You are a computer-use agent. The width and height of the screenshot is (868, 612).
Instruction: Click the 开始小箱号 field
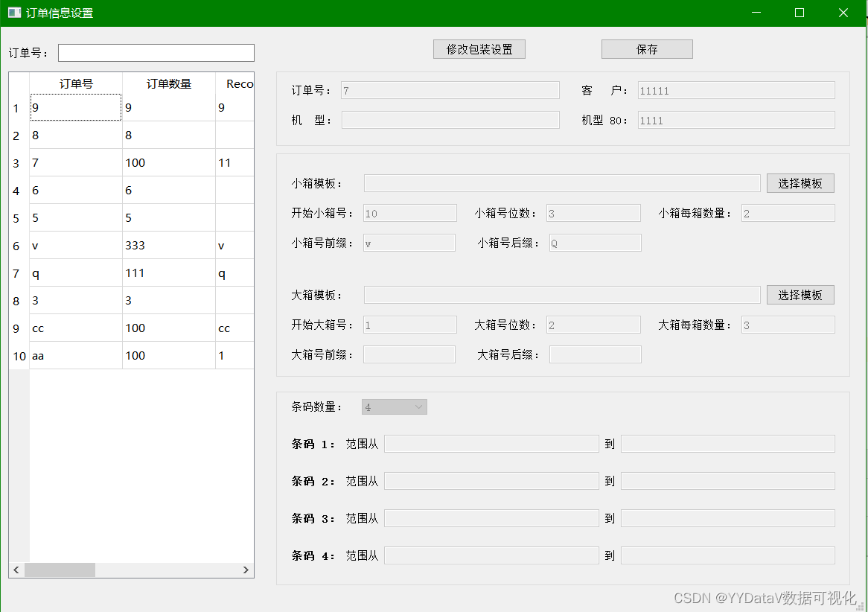409,213
